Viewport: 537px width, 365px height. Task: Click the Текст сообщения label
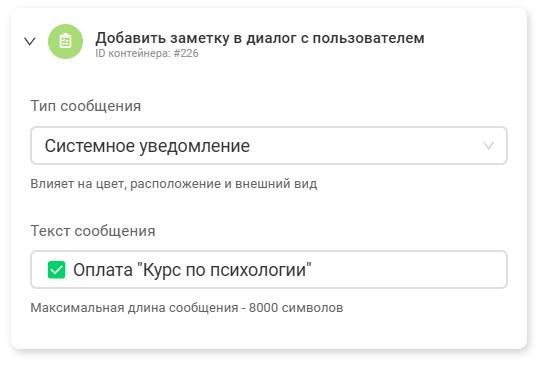pos(93,230)
